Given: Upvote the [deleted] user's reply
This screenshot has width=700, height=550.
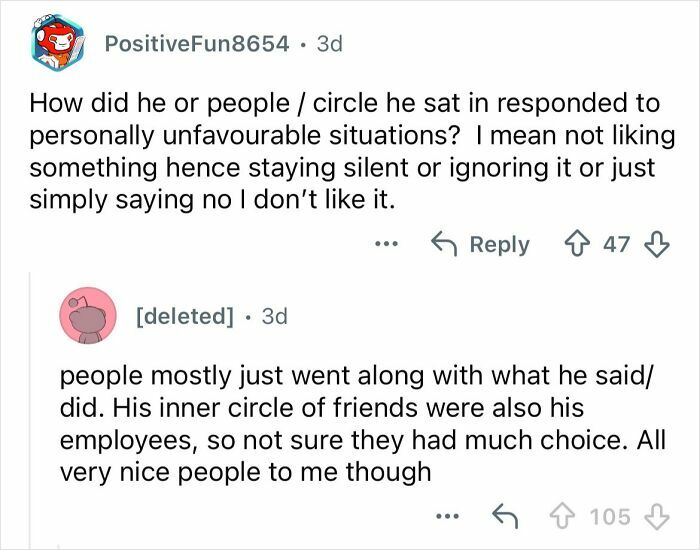Looking at the screenshot, I should point(565,516).
